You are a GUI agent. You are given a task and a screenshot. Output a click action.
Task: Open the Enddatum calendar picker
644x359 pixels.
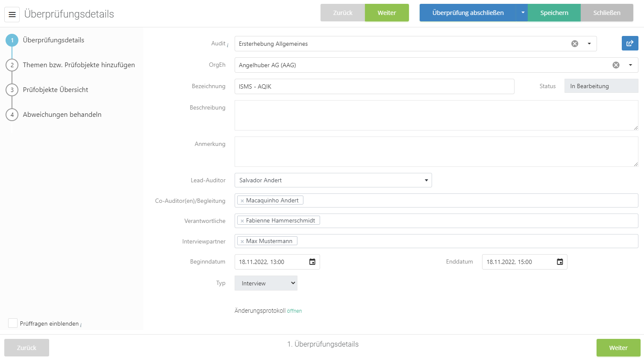tap(560, 262)
